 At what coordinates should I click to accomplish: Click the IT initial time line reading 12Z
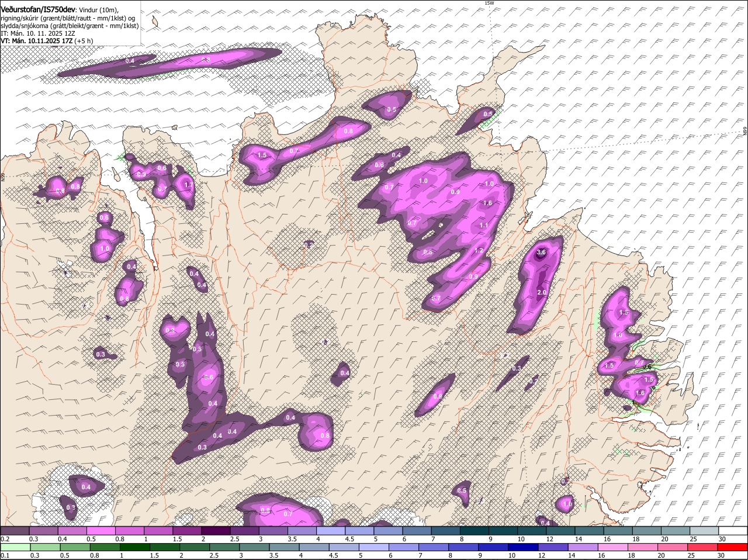pyautogui.click(x=38, y=33)
